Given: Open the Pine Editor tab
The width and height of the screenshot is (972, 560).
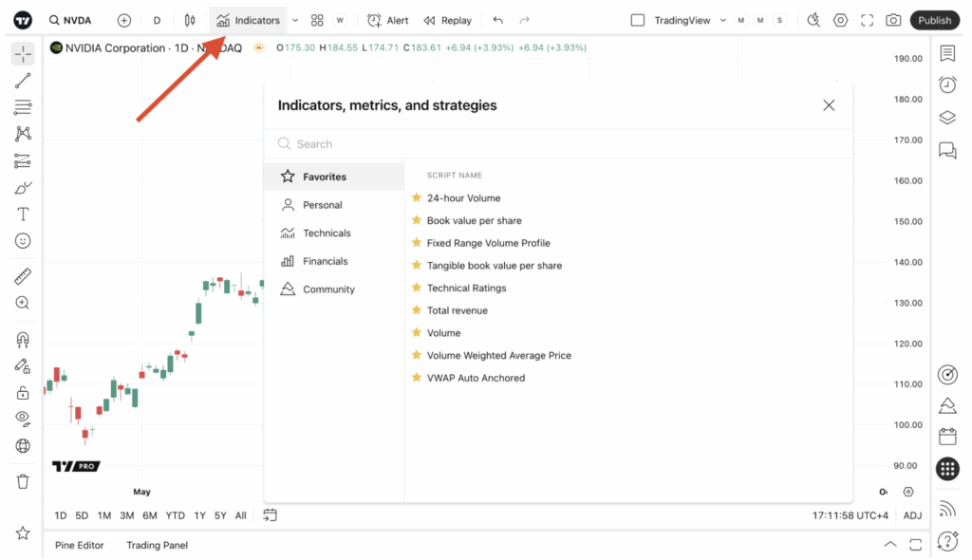Looking at the screenshot, I should (79, 545).
